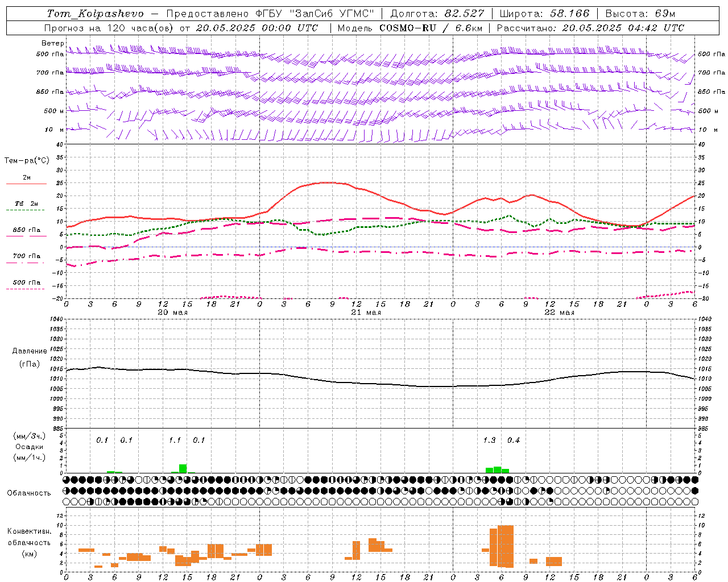This screenshot has height=582, width=728.
Task: Click the (гПа) pressure unit label
Action: [30, 364]
